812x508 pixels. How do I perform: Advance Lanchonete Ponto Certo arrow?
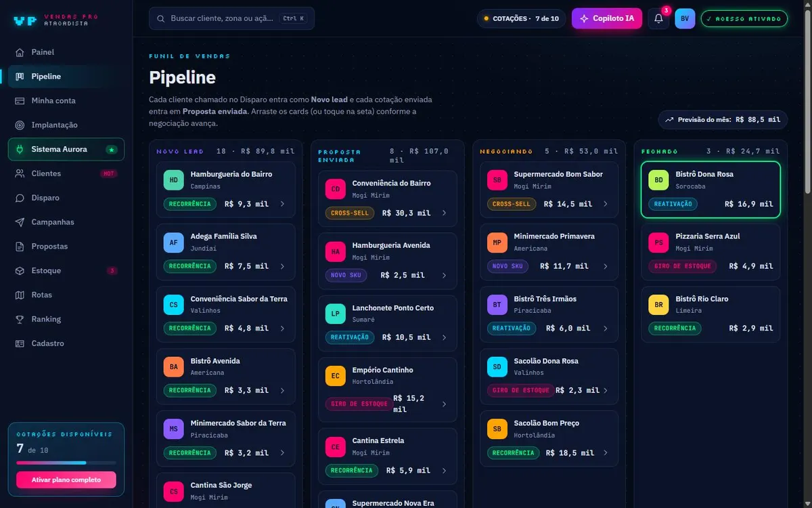tap(444, 337)
